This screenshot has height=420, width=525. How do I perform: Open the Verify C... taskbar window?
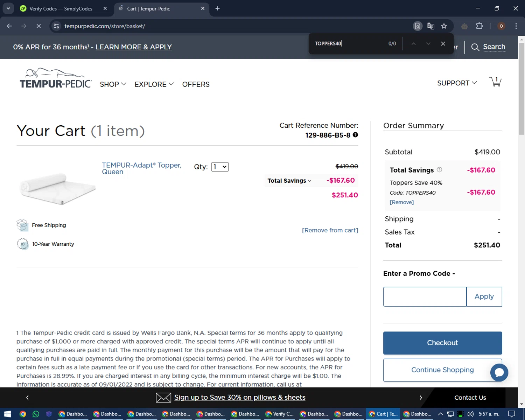point(279,414)
